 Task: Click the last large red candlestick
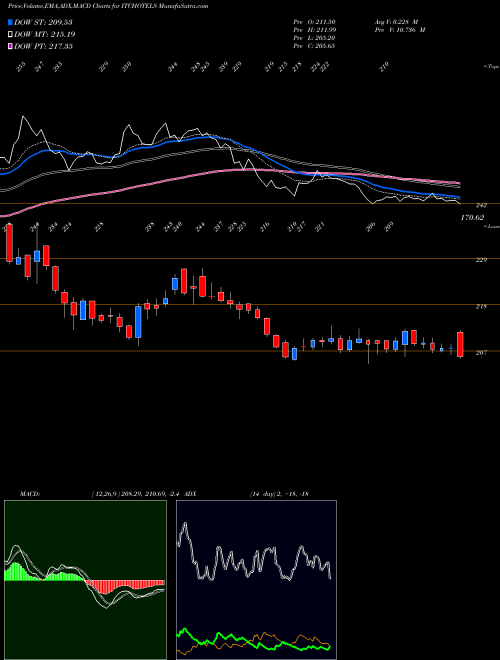click(x=460, y=345)
